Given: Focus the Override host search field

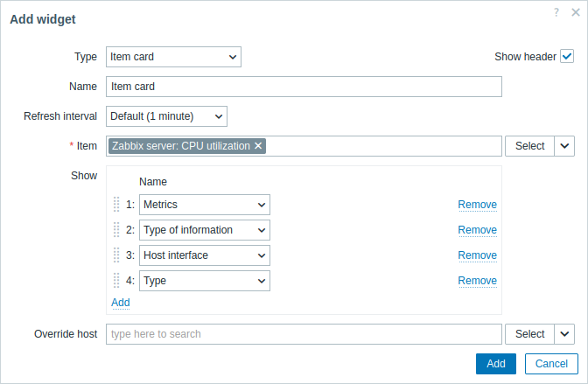Looking at the screenshot, I should 304,334.
